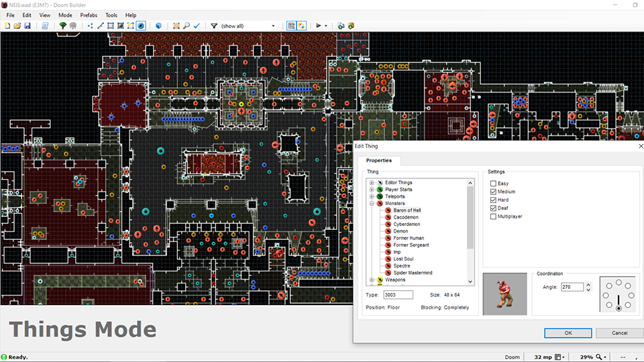Viewport: 644px width, 362px height.
Task: Click the Angle field showing 270
Action: pos(572,287)
